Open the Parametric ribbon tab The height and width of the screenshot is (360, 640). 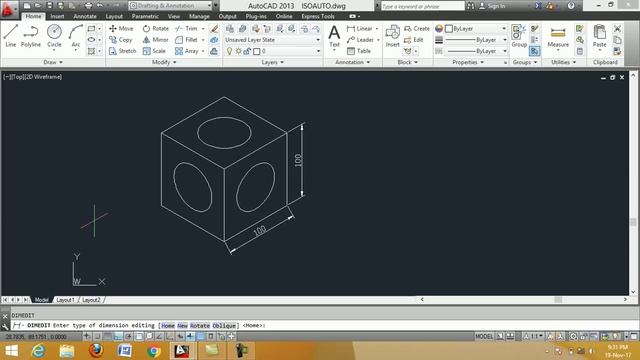145,16
